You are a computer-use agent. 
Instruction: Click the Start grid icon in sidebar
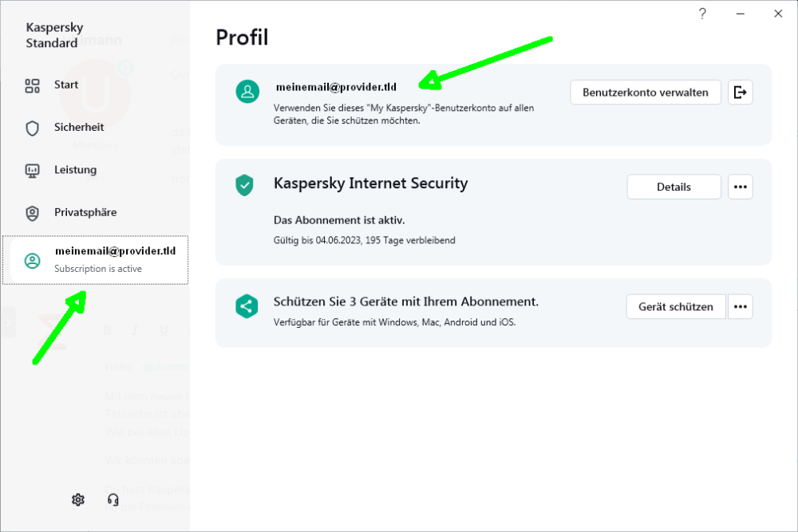click(x=33, y=85)
